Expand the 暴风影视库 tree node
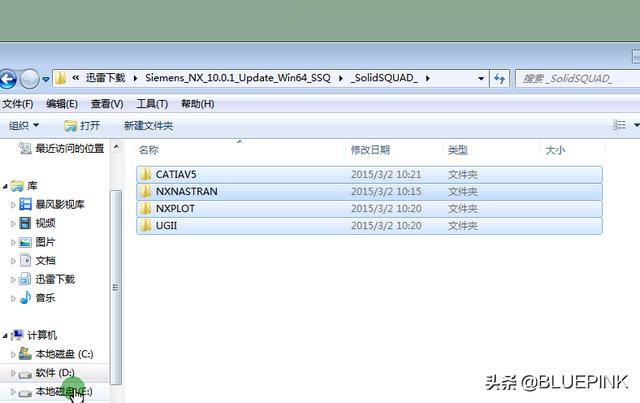Screen dimensions: 640x403 pyautogui.click(x=13, y=205)
